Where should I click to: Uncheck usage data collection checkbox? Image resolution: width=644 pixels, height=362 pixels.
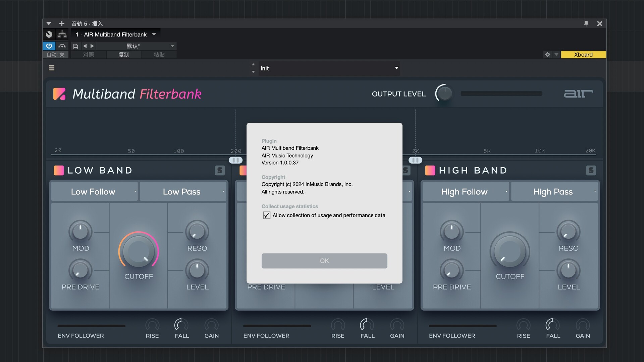pos(267,215)
